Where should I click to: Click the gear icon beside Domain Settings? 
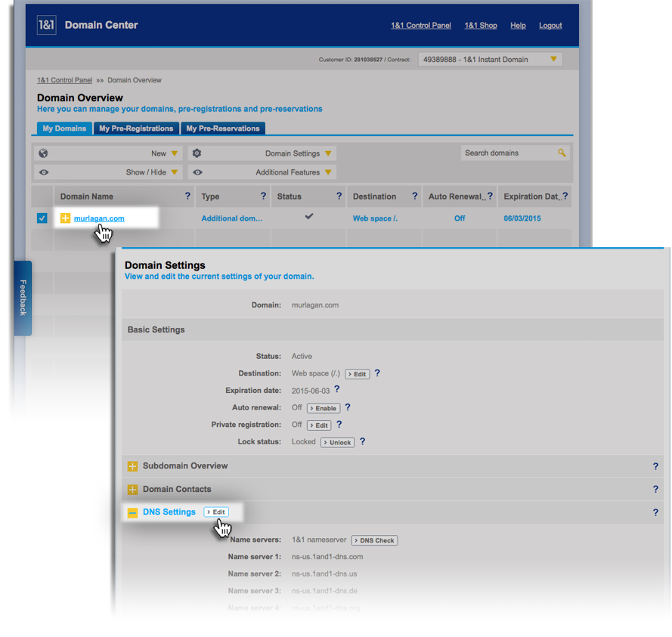[197, 153]
